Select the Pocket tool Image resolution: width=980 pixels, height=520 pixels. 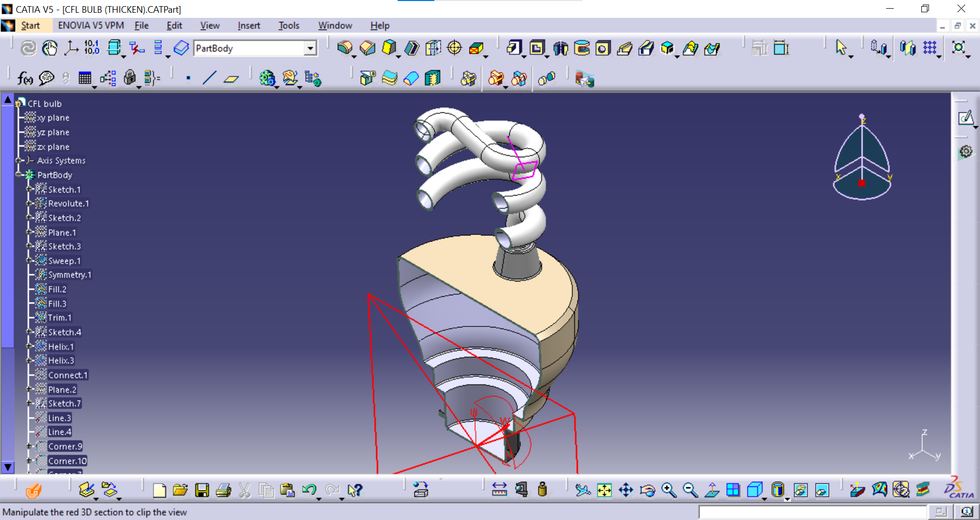click(537, 48)
